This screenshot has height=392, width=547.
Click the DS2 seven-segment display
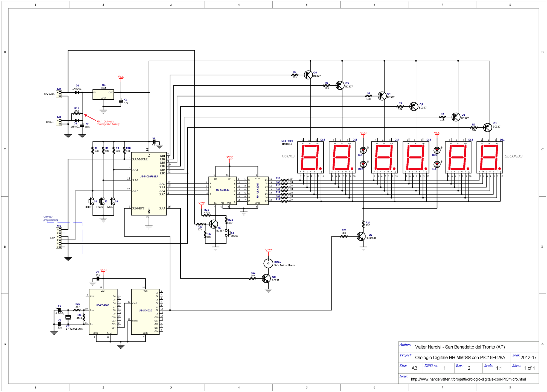pyautogui.click(x=458, y=157)
